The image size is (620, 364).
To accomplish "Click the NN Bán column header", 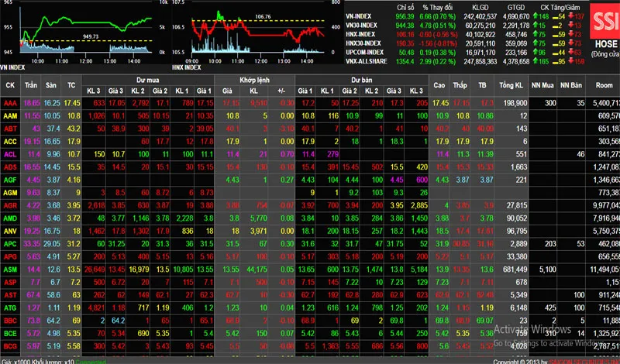I will pos(571,85).
